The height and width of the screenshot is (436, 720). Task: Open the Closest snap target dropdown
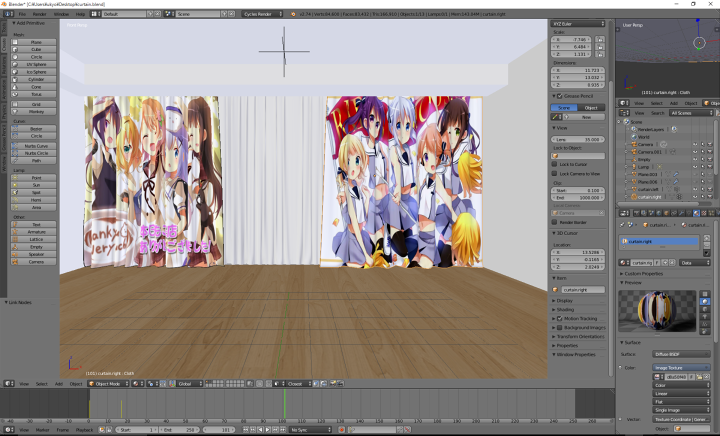[x=297, y=384]
